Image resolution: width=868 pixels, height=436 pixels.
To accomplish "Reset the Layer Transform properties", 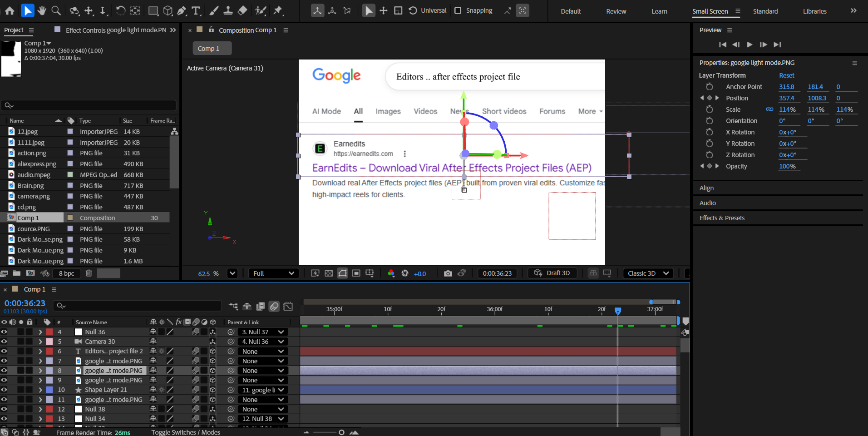I will (786, 75).
